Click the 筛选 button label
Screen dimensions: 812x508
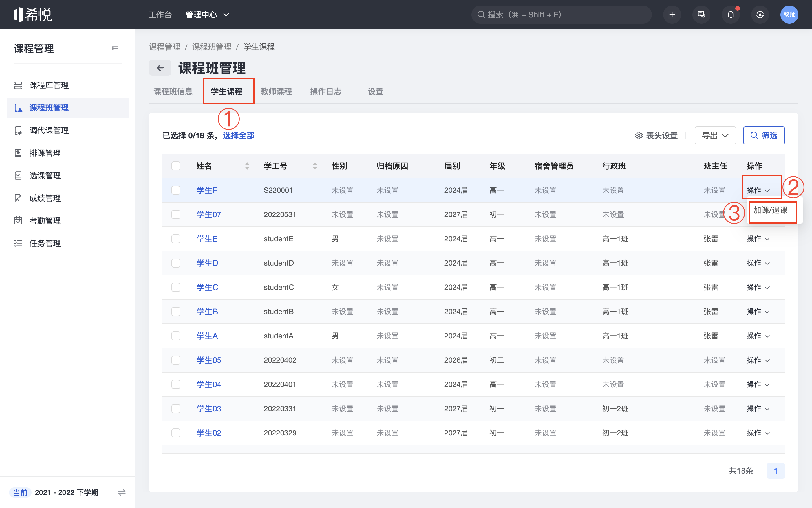[x=769, y=135]
